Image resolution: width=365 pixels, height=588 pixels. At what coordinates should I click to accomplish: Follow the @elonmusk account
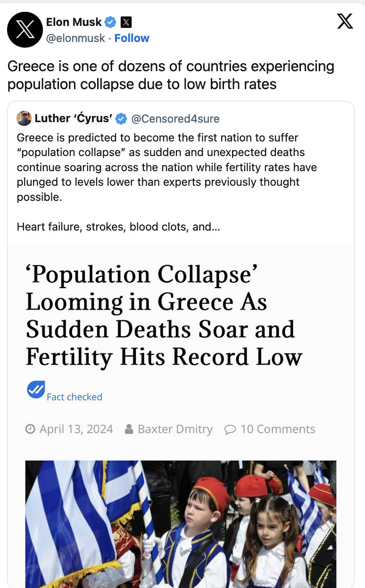(132, 38)
